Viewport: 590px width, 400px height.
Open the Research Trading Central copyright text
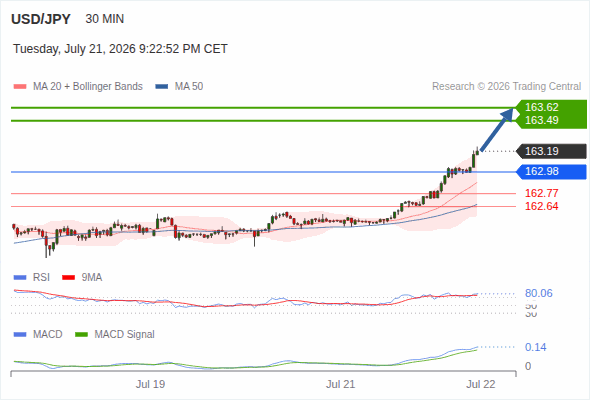[x=506, y=87]
